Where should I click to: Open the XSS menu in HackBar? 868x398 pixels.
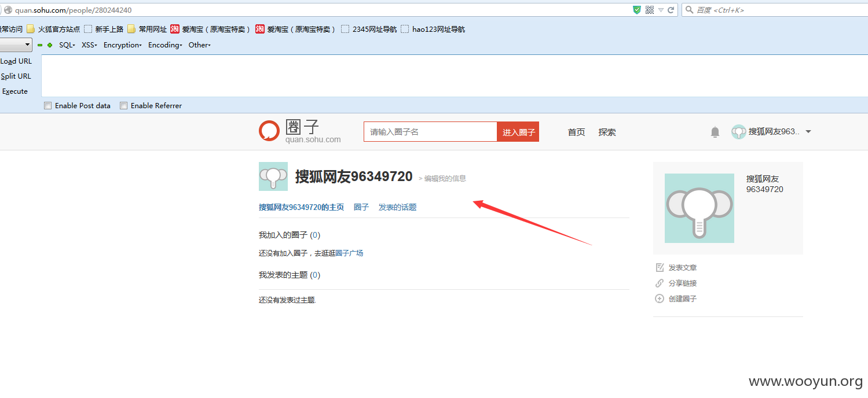pyautogui.click(x=89, y=45)
